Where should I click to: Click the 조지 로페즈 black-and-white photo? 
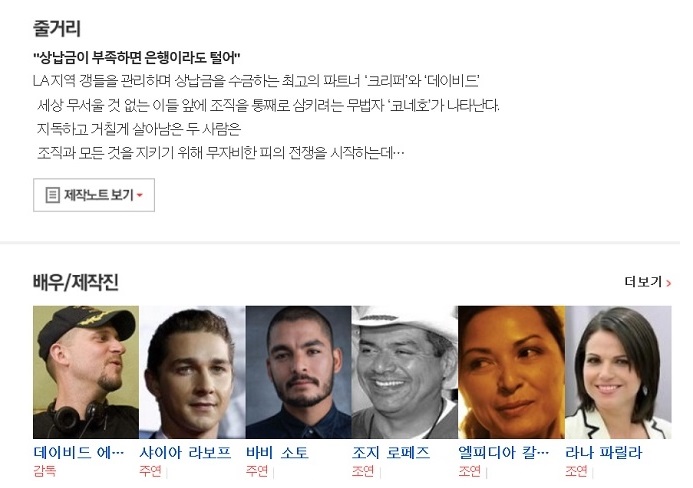[x=405, y=372]
